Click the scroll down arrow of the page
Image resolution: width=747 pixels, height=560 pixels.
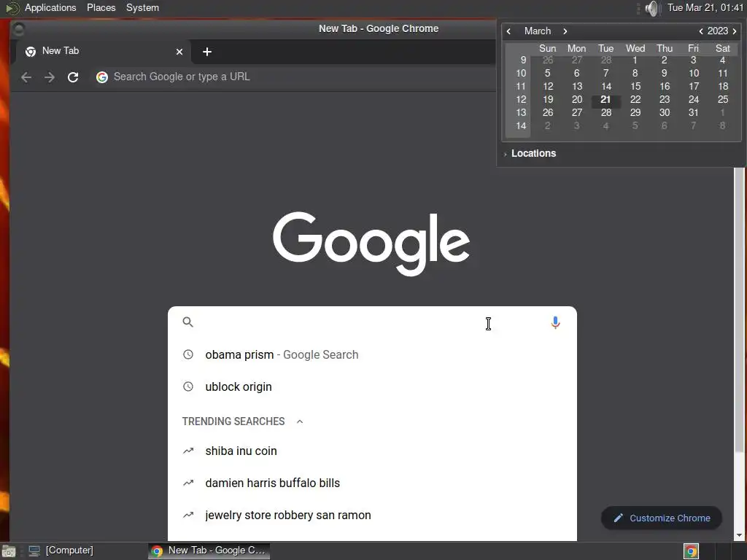click(x=739, y=535)
